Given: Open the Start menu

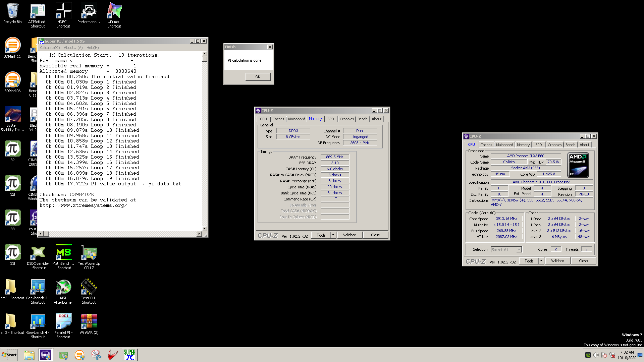Looking at the screenshot, I should [9, 355].
